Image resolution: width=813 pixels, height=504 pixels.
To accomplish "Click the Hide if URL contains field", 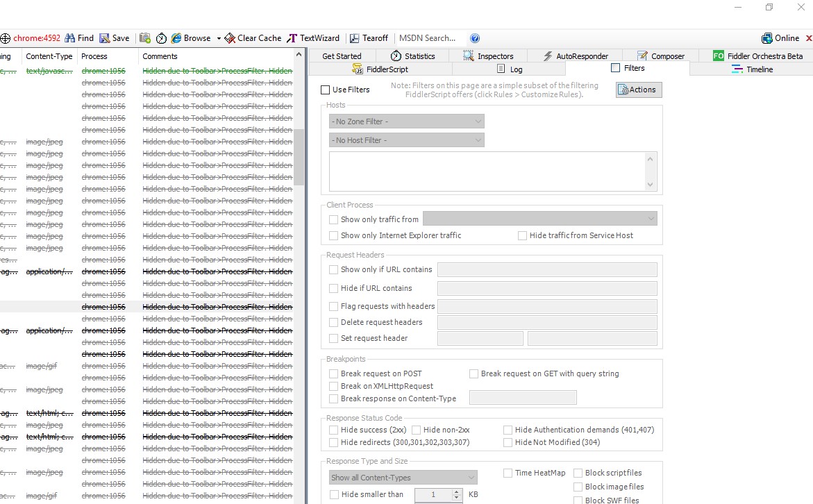I will click(547, 288).
